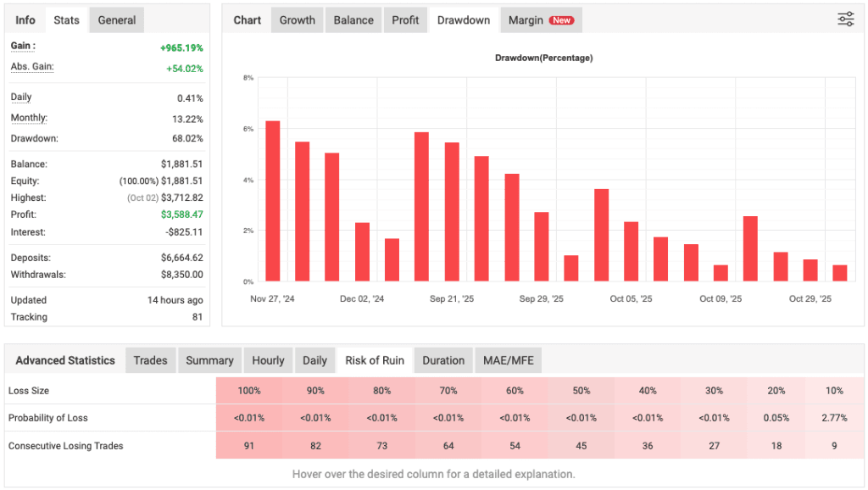Show the Daily statistics tab

point(314,360)
